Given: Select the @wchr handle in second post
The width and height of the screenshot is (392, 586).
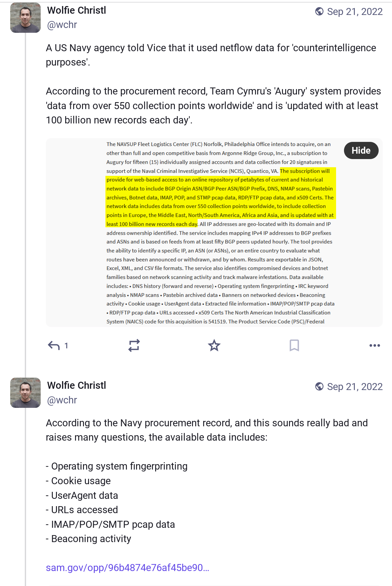Looking at the screenshot, I should [x=62, y=400].
